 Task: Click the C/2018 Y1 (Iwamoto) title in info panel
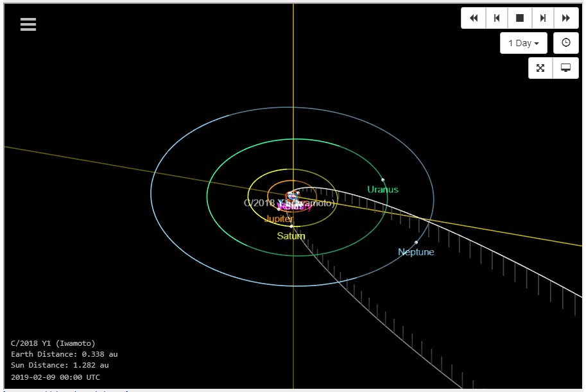[53, 343]
